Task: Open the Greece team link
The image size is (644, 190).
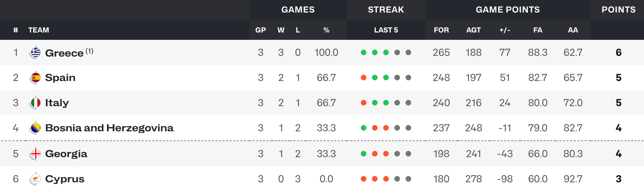Action: point(64,53)
